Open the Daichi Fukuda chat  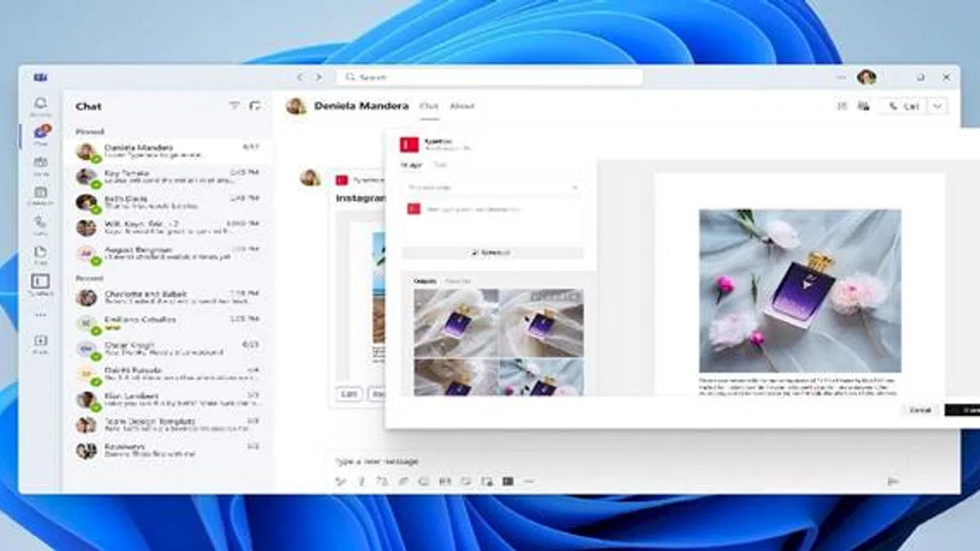tap(167, 374)
